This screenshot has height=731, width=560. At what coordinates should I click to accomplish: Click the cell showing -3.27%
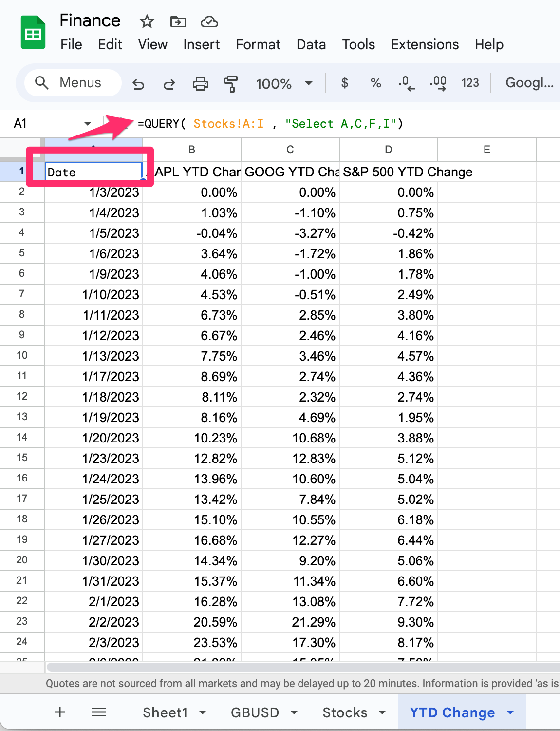(290, 233)
